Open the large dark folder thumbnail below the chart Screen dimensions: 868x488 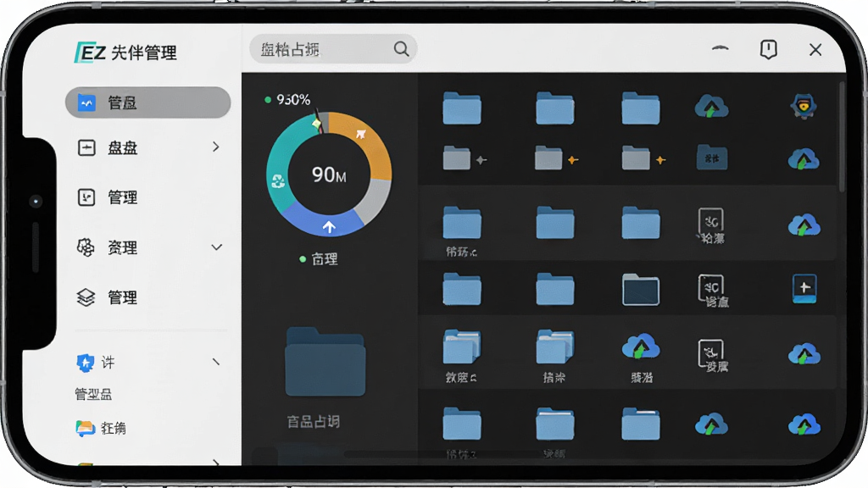[x=325, y=362]
